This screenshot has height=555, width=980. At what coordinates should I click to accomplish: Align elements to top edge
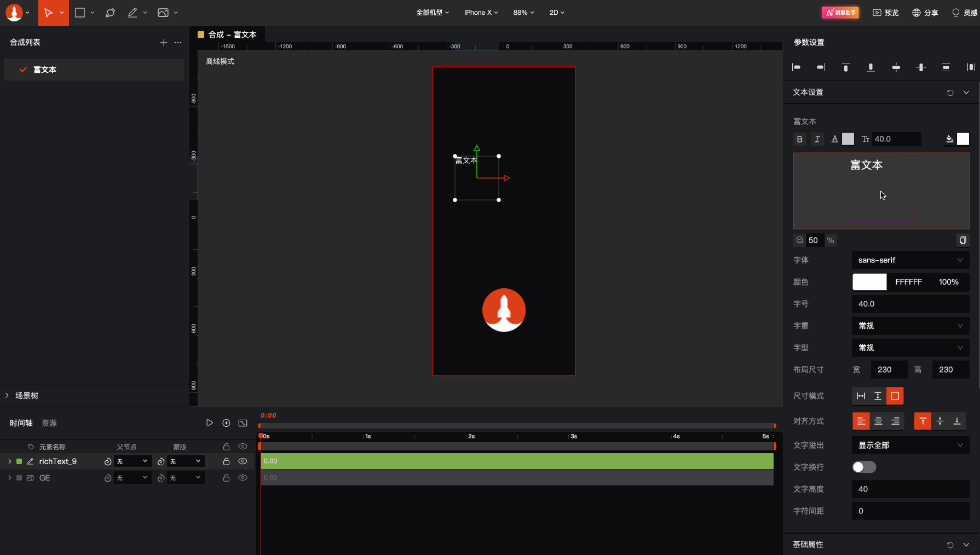click(846, 67)
